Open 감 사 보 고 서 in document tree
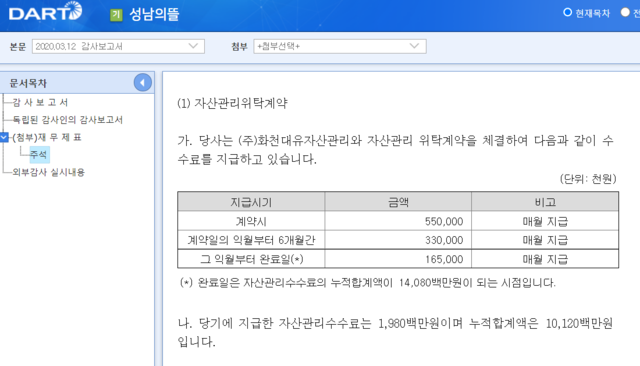 point(40,102)
